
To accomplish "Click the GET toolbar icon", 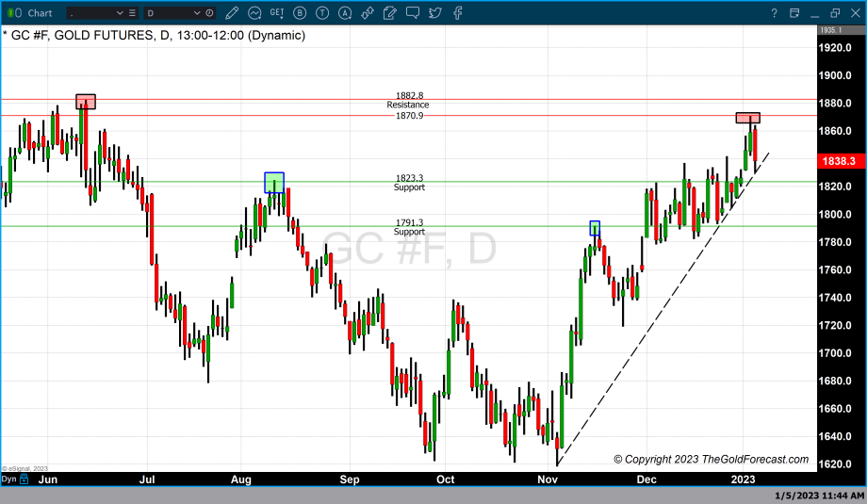I will (x=276, y=12).
